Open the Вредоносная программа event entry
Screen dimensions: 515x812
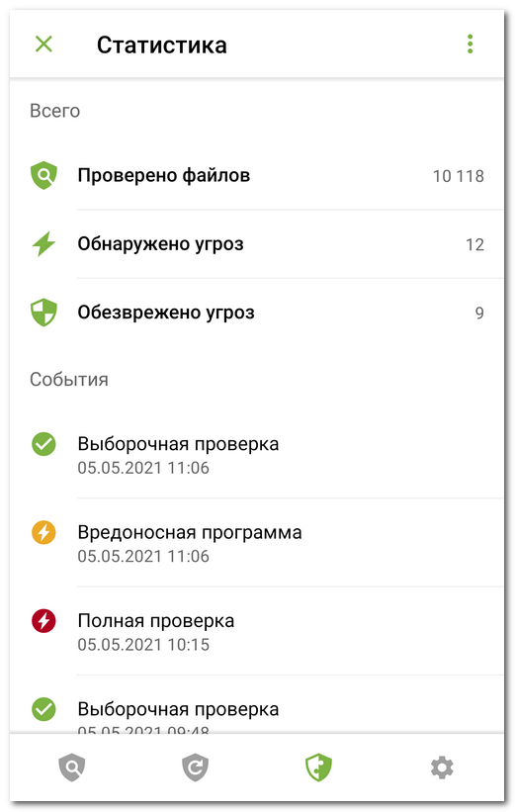257,543
